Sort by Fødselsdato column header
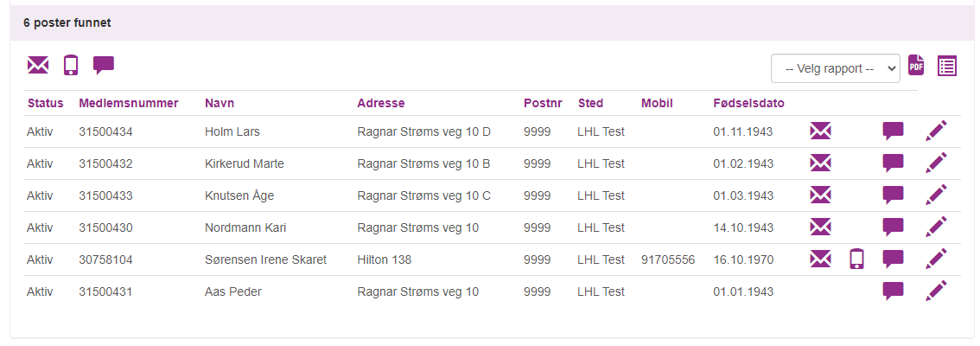The image size is (980, 346). (x=748, y=103)
